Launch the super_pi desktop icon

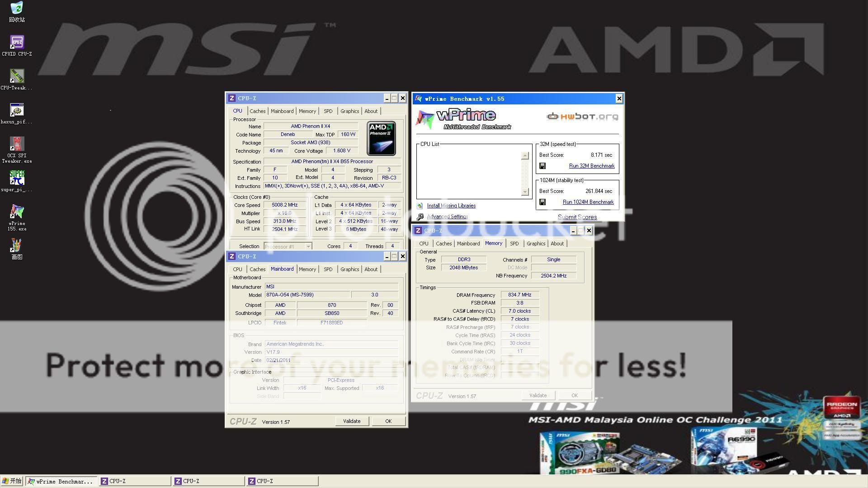tap(17, 178)
